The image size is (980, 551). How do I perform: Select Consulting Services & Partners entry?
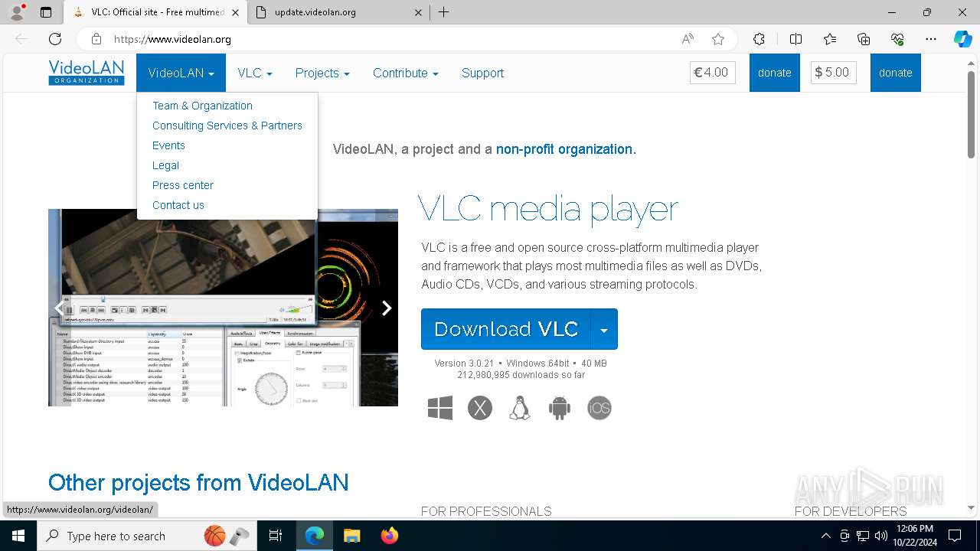coord(227,126)
